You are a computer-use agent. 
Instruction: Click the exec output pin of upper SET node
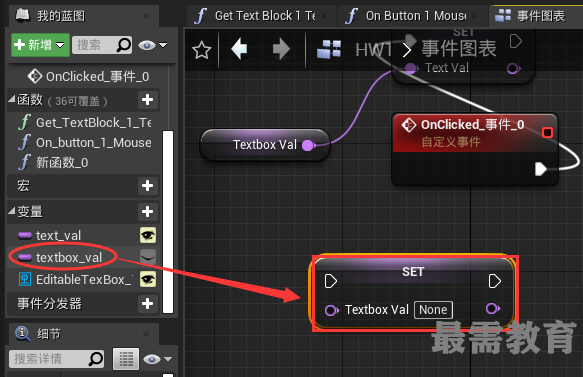click(x=516, y=41)
